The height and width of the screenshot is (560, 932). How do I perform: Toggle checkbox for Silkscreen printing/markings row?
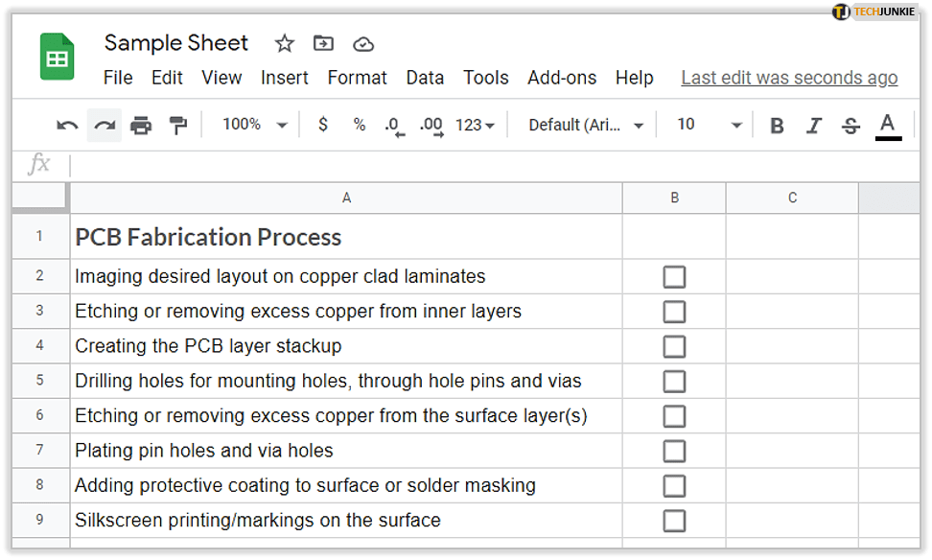coord(674,521)
